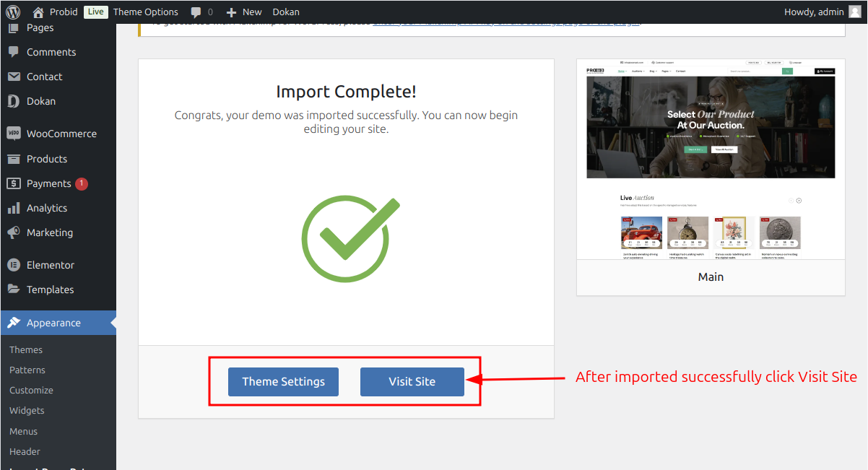Click the Elementor sidebar icon
Screen dimensions: 868x470
click(14, 265)
